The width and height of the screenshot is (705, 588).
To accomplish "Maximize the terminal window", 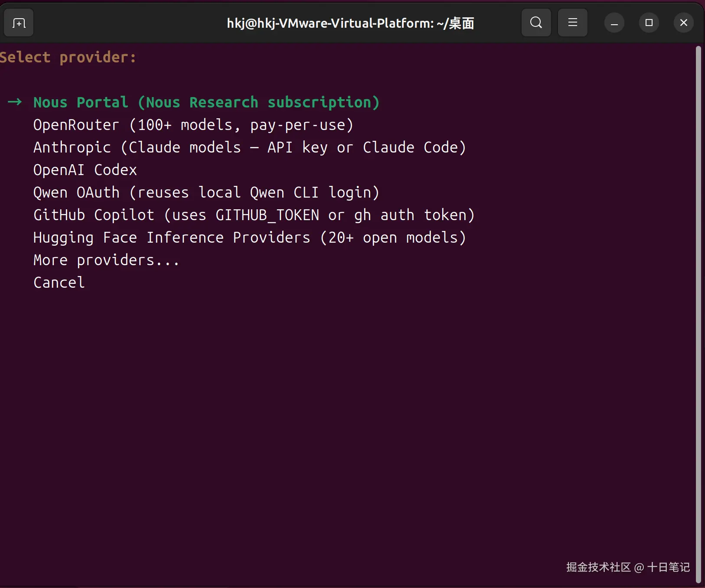I will coord(649,23).
